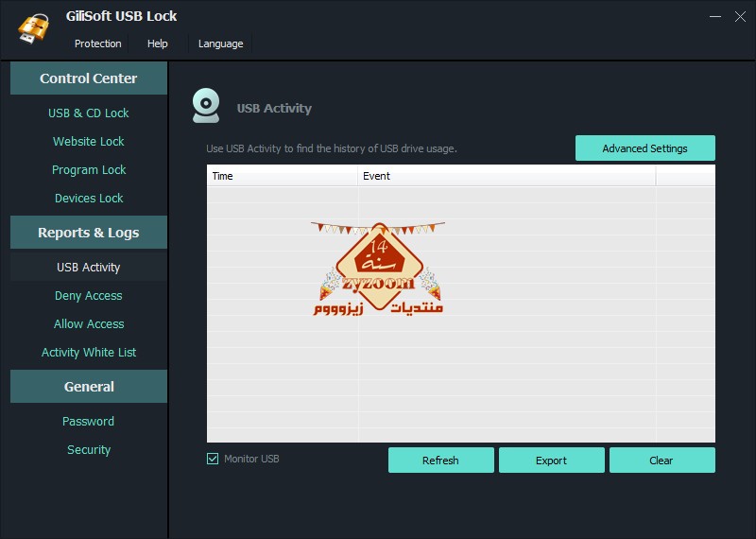
Task: Click the GiliSoft USB Lock padlock logo
Action: tap(34, 27)
